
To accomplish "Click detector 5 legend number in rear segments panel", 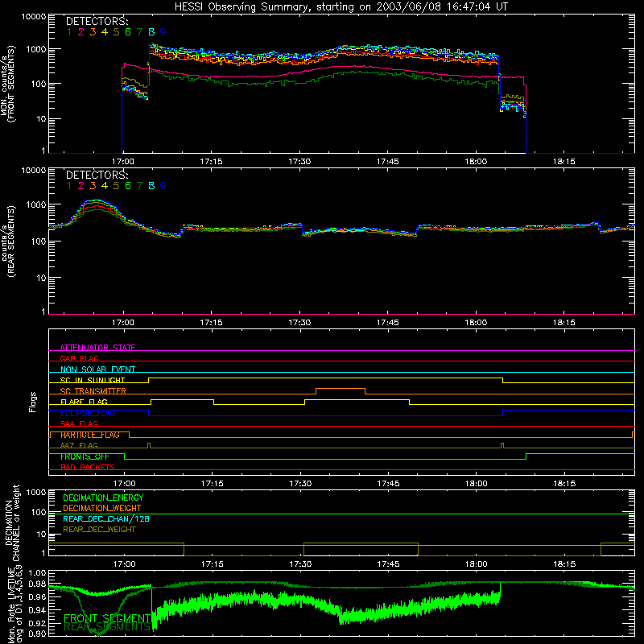I will pos(116,186).
